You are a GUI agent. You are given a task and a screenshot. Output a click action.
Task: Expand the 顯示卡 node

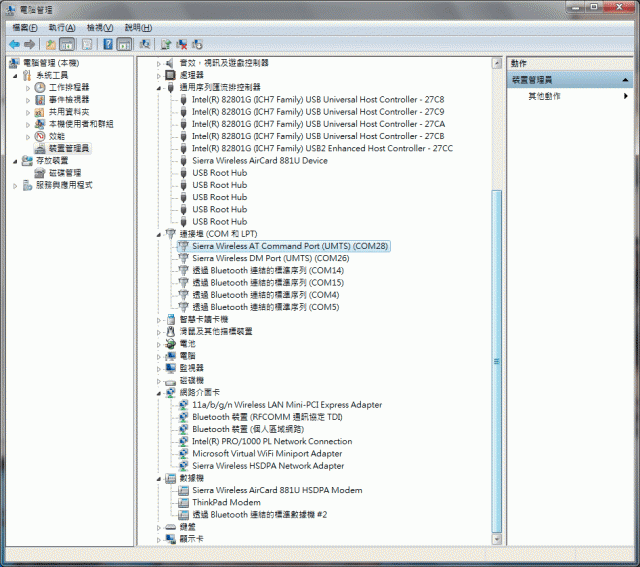coord(159,540)
